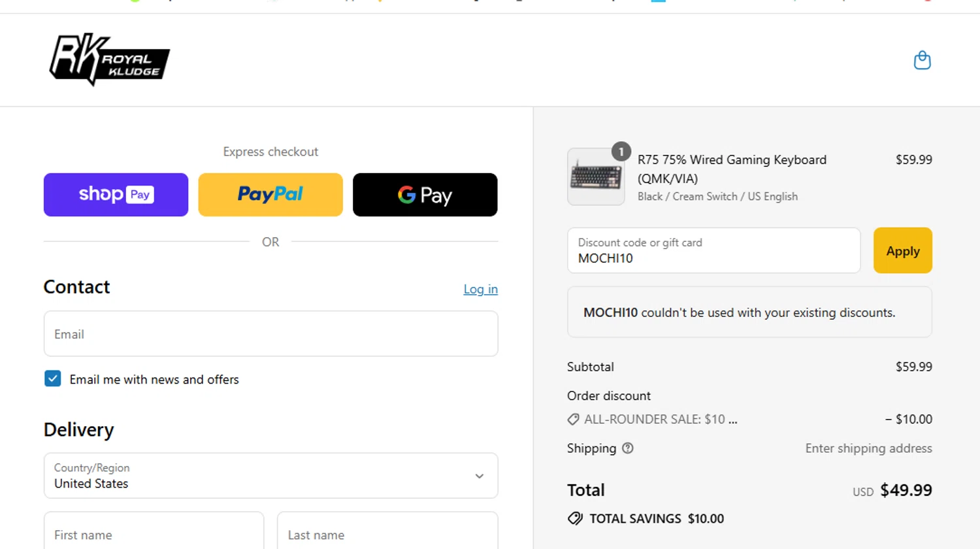This screenshot has height=549, width=980.
Task: Click the quantity badge on the keyboard thumbnail
Action: point(621,152)
